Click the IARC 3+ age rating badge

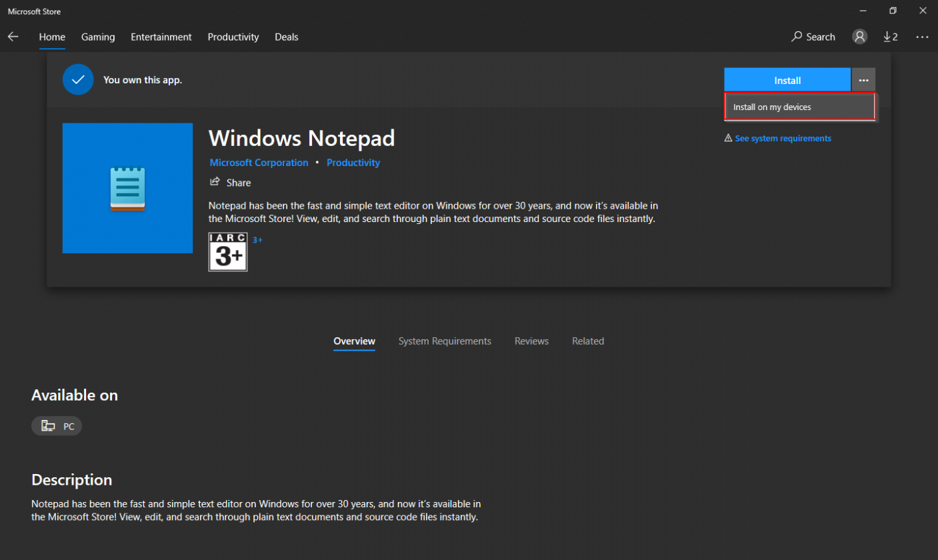(x=227, y=252)
